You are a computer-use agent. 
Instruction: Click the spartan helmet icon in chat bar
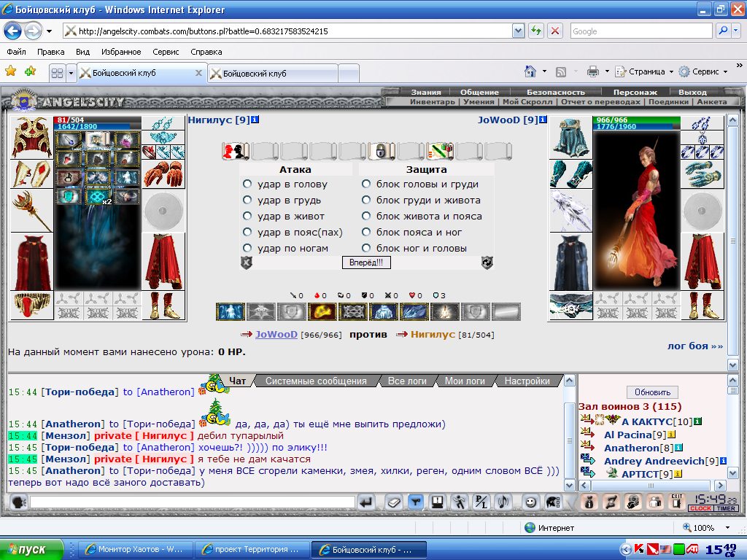coord(553,502)
